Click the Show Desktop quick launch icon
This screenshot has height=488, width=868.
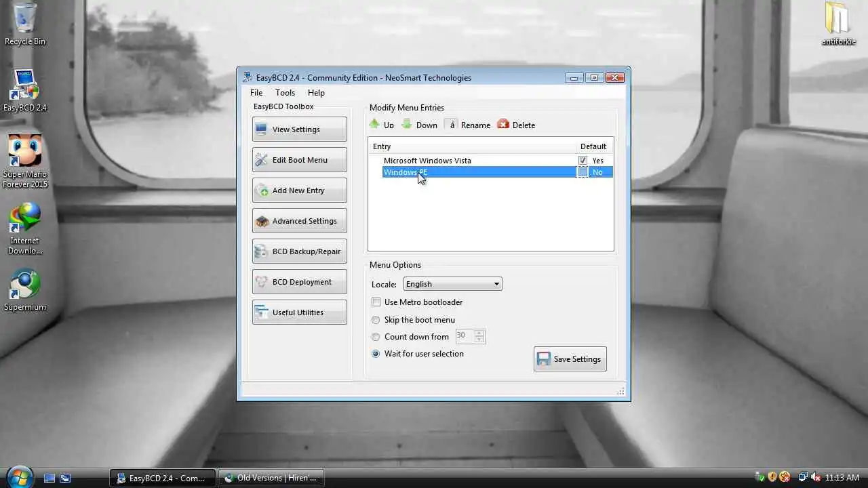pyautogui.click(x=50, y=478)
